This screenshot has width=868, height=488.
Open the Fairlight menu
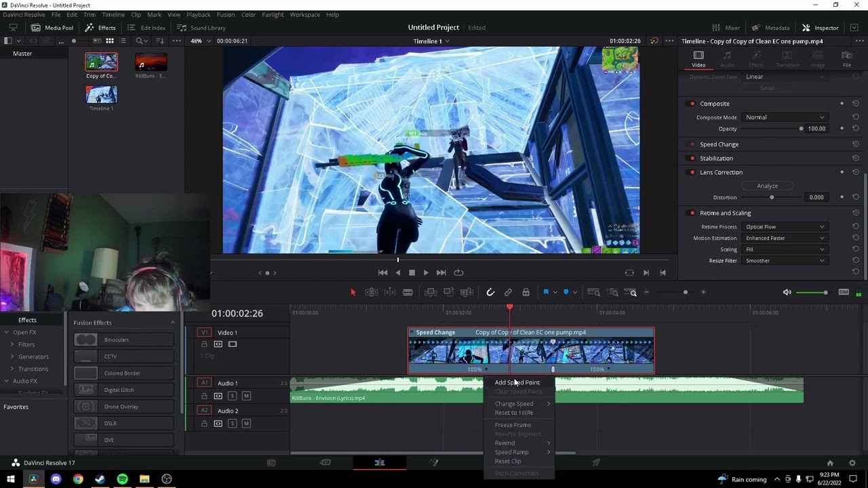click(271, 14)
